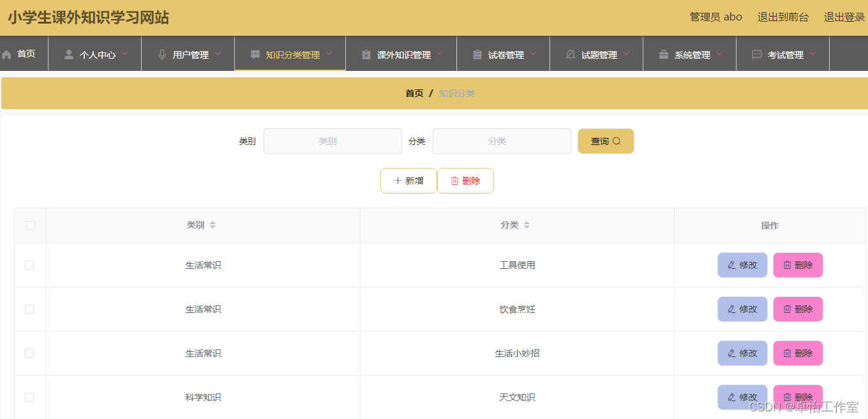Check the box for 饮食烹饪 row
Image resolution: width=868 pixels, height=419 pixels.
coord(29,309)
